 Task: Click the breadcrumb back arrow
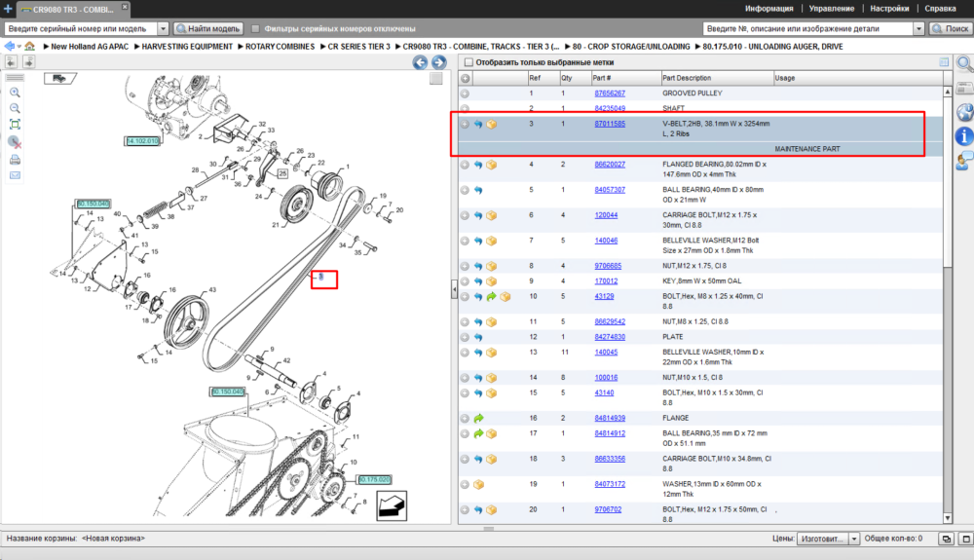click(9, 46)
